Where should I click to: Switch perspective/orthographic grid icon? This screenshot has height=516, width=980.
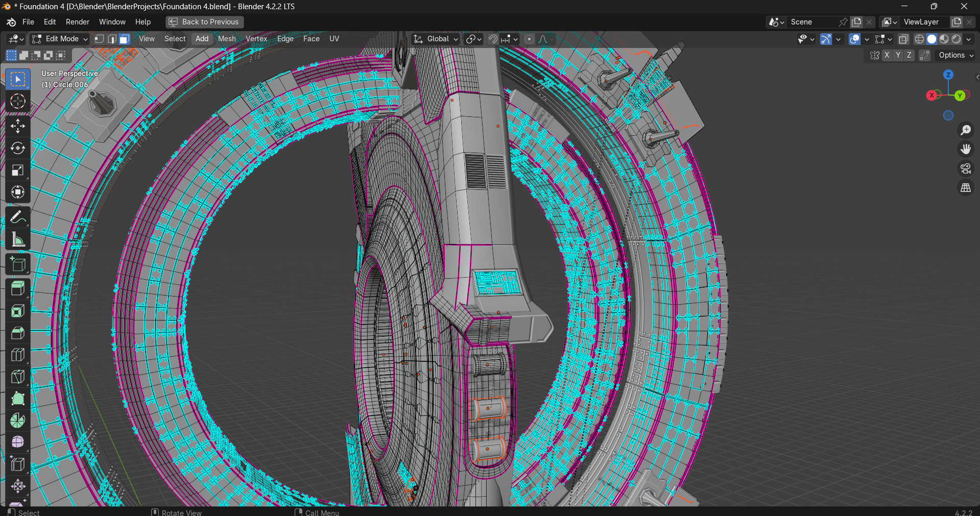tap(965, 188)
